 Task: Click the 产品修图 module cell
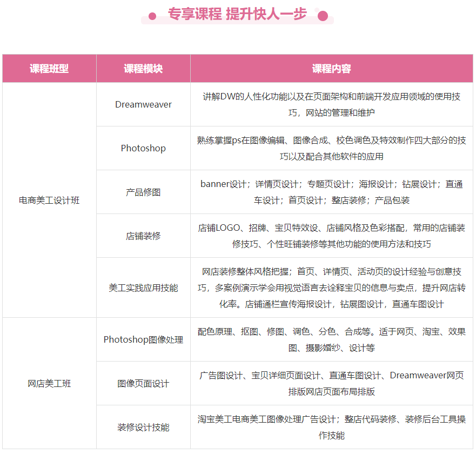pyautogui.click(x=143, y=192)
